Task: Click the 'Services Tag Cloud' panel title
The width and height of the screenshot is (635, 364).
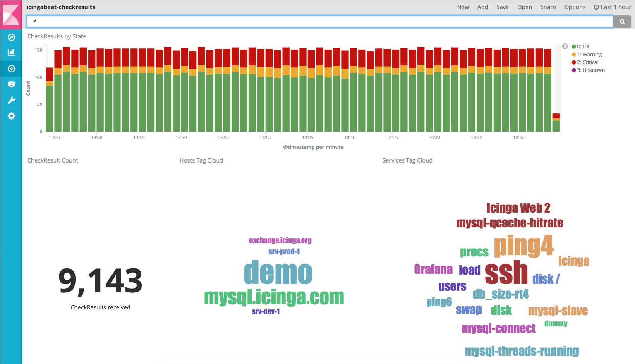Action: tap(407, 160)
